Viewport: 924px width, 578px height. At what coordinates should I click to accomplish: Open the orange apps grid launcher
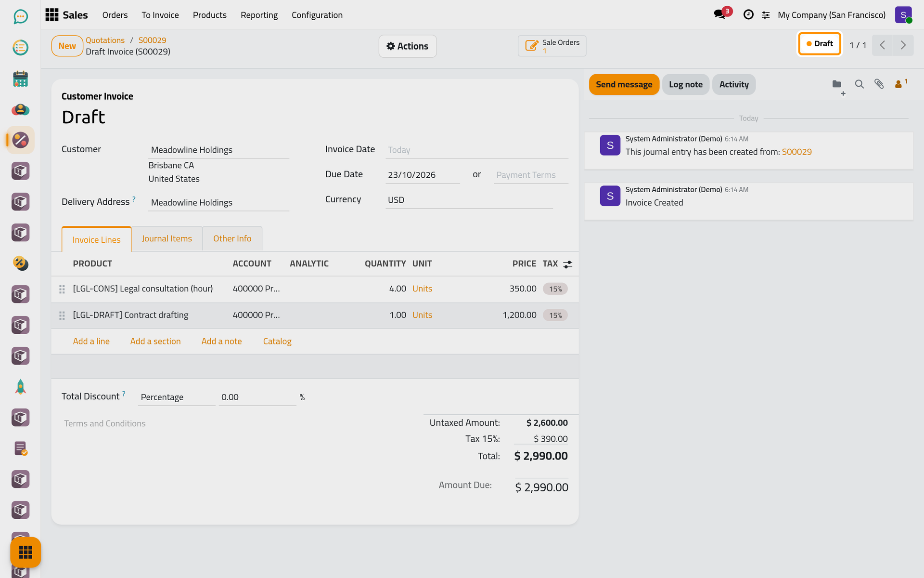26,552
